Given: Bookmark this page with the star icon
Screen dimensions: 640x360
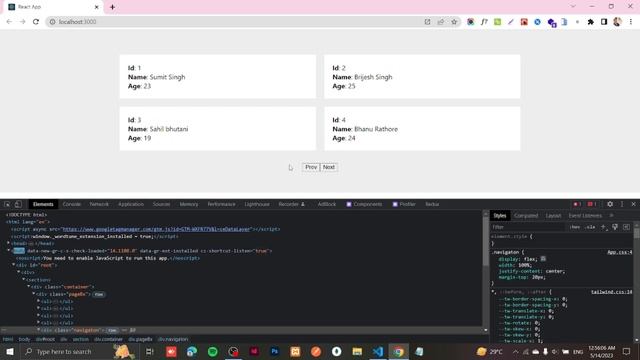Looking at the screenshot, I should coord(454,22).
